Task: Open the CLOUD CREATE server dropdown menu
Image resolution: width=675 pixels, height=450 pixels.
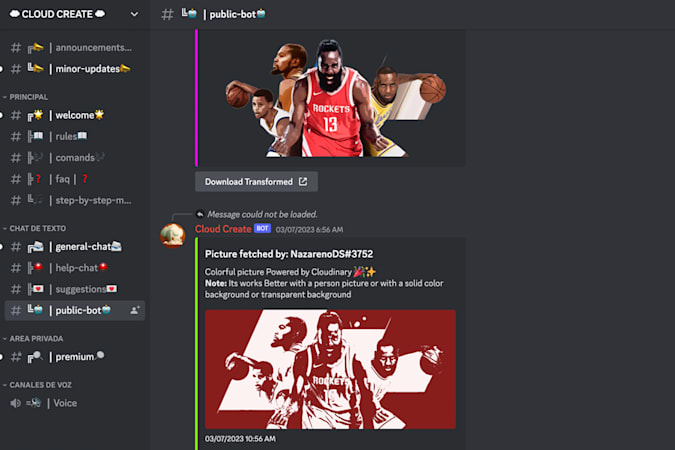Action: click(134, 14)
